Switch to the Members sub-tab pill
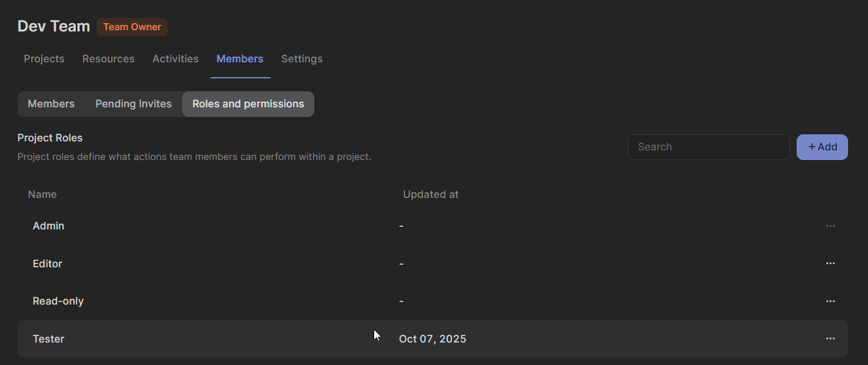 (x=51, y=104)
